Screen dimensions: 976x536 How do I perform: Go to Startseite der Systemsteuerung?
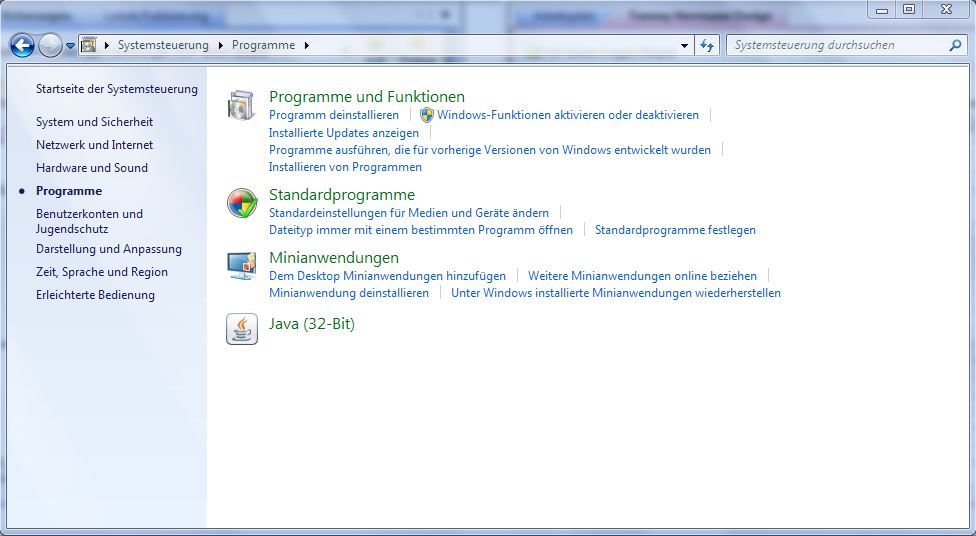tap(117, 89)
